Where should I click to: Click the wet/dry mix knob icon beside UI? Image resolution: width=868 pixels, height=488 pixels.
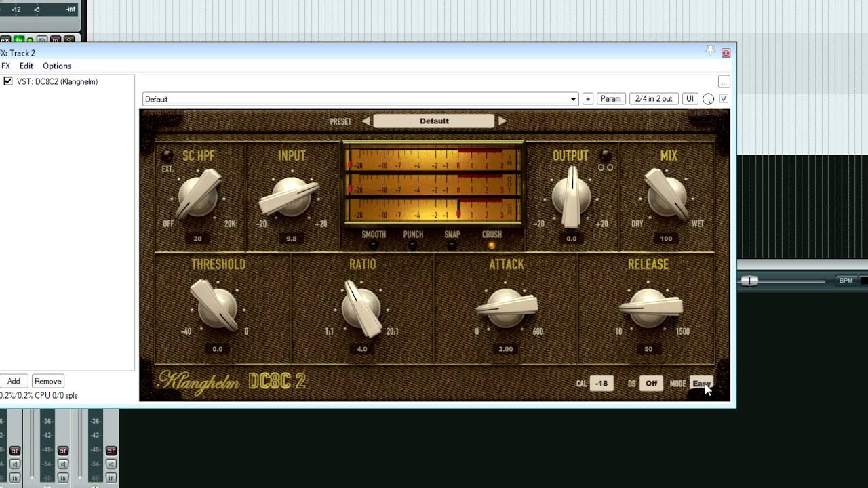(x=709, y=99)
